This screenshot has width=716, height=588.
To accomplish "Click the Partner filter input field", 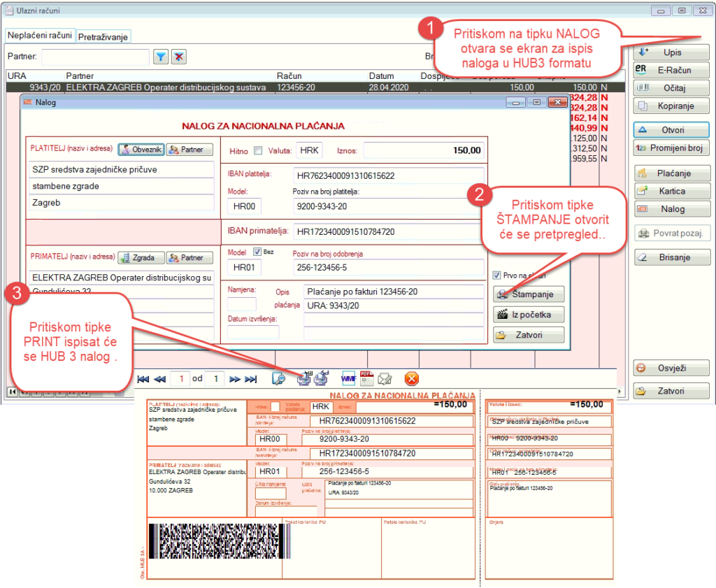I will 95,57.
